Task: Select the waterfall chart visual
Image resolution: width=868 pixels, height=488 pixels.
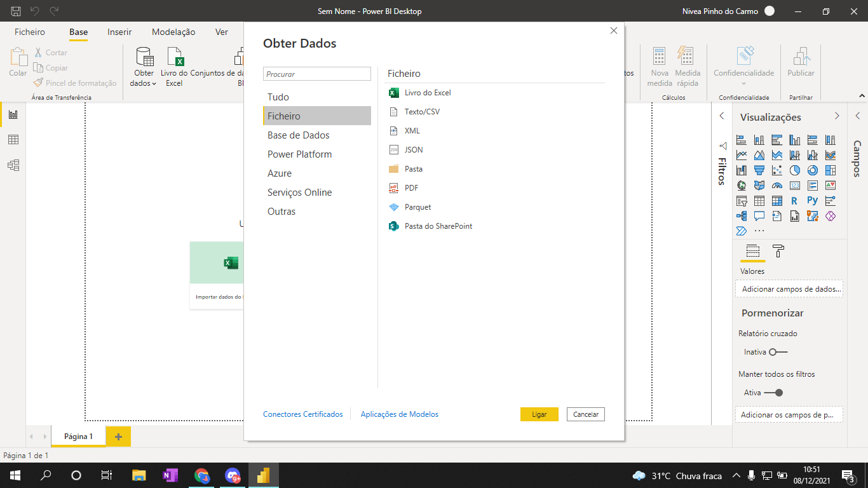Action: pyautogui.click(x=742, y=170)
